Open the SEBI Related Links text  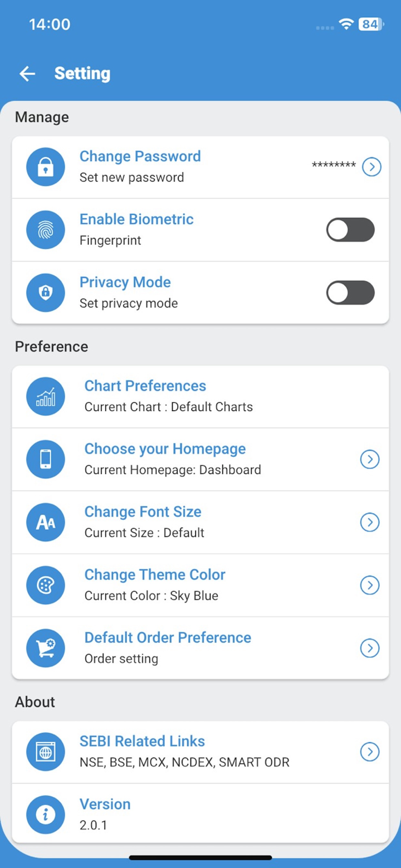tap(142, 742)
